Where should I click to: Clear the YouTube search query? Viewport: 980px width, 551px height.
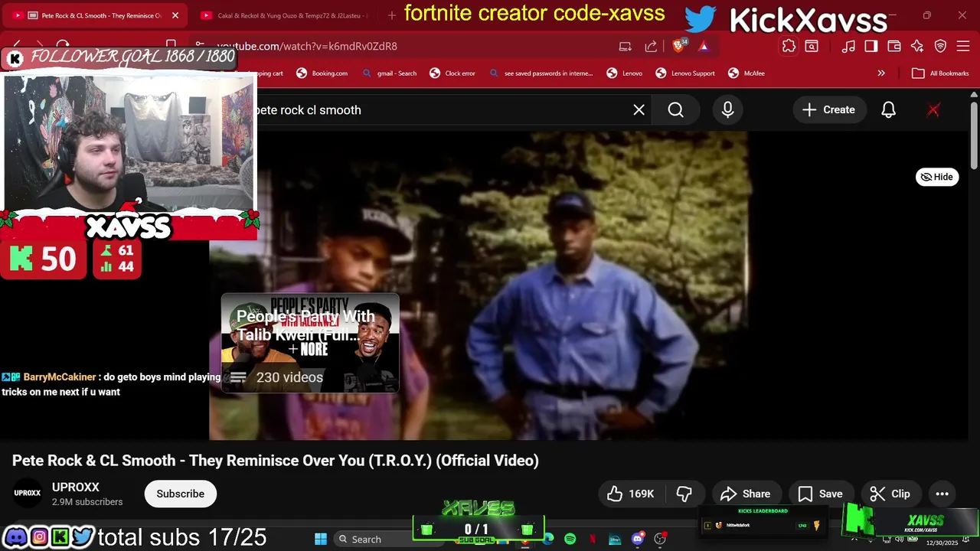pos(639,110)
